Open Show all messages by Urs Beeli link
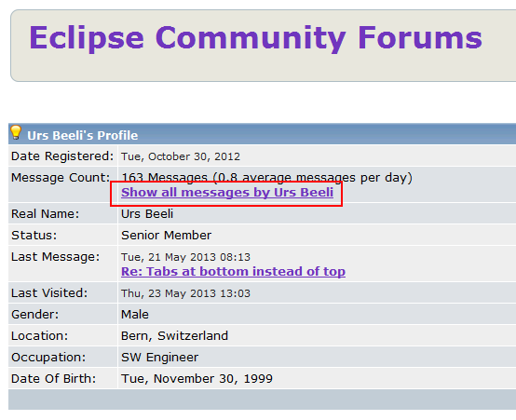Viewport: 516px width, 420px height. [227, 192]
